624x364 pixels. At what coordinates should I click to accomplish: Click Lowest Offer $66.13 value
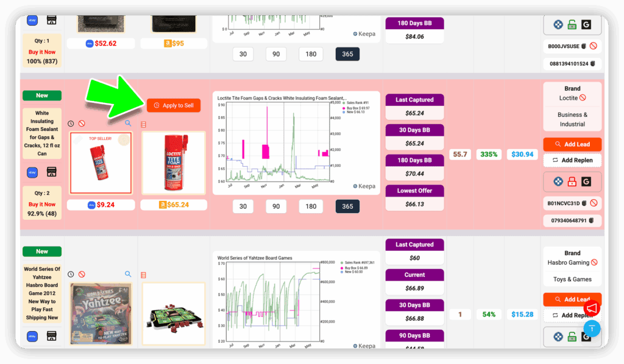pyautogui.click(x=414, y=204)
